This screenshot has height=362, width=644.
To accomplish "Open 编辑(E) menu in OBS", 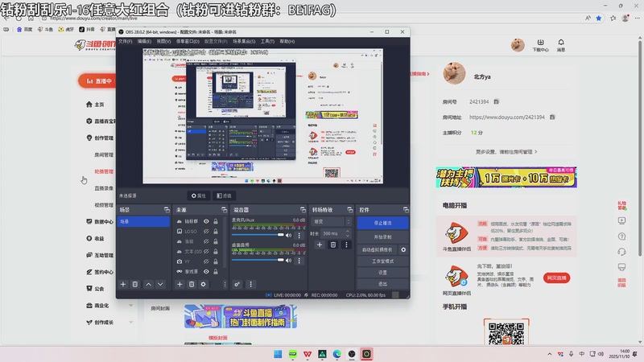I will pos(144,42).
